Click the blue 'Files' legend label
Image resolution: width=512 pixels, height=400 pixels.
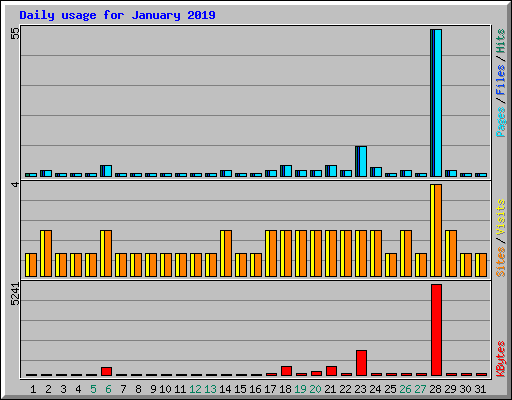point(501,80)
